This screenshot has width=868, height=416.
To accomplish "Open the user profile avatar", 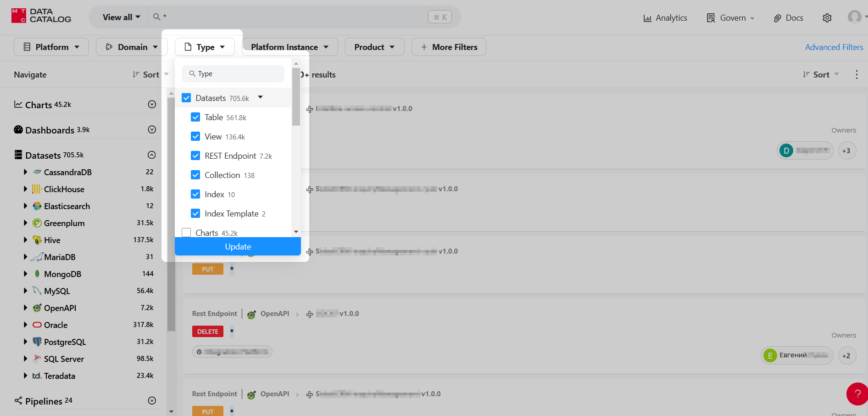I will pos(854,17).
